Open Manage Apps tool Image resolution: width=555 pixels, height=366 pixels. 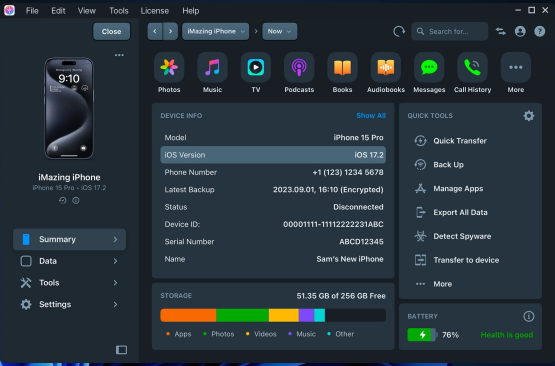(448, 189)
